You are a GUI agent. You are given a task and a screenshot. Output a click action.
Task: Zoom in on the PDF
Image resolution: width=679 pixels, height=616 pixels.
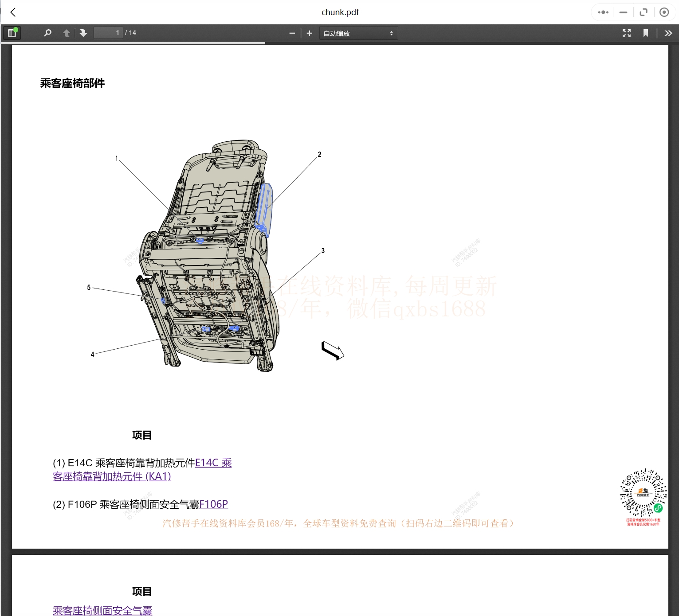pos(309,33)
